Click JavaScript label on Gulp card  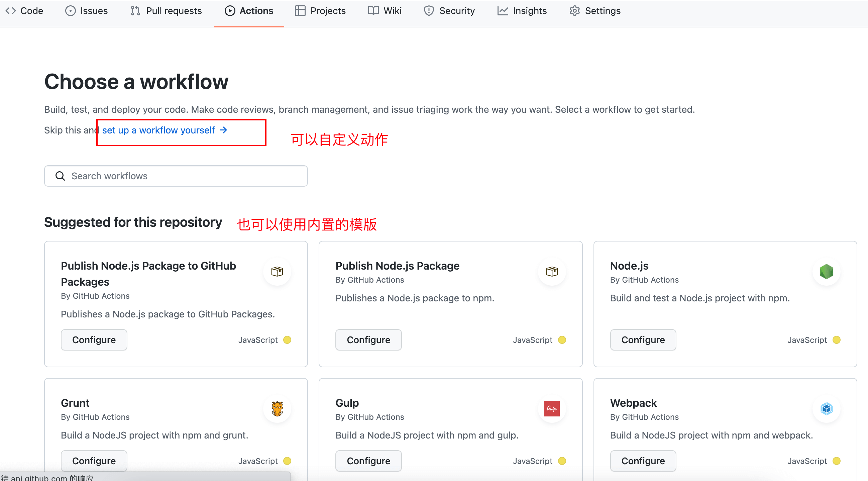tap(532, 461)
